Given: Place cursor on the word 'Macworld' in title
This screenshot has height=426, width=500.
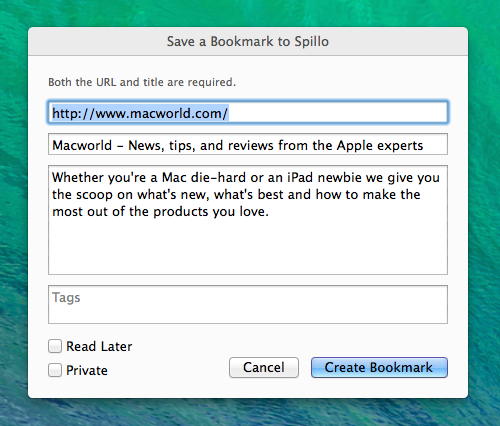Looking at the screenshot, I should click(82, 146).
